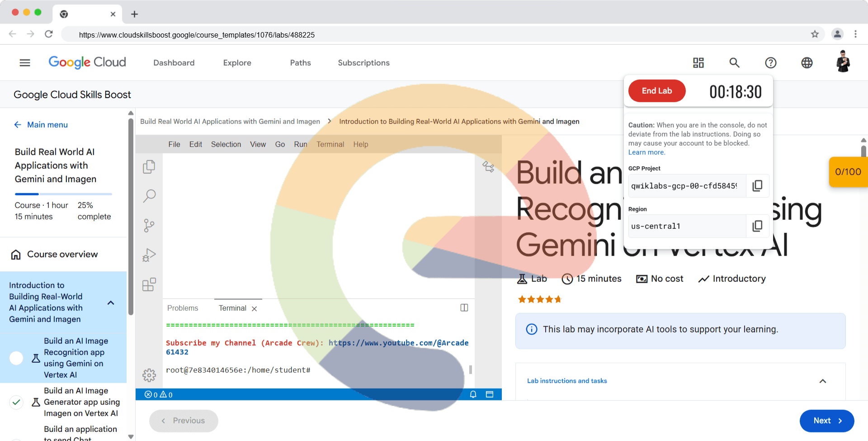Collapse the Introduction to Building section
The image size is (868, 441).
tap(111, 303)
